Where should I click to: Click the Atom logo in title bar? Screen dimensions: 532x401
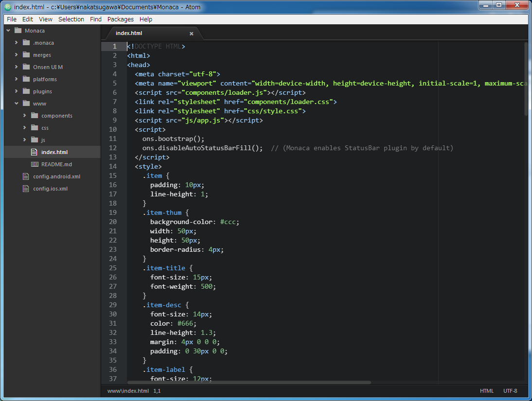(x=7, y=7)
